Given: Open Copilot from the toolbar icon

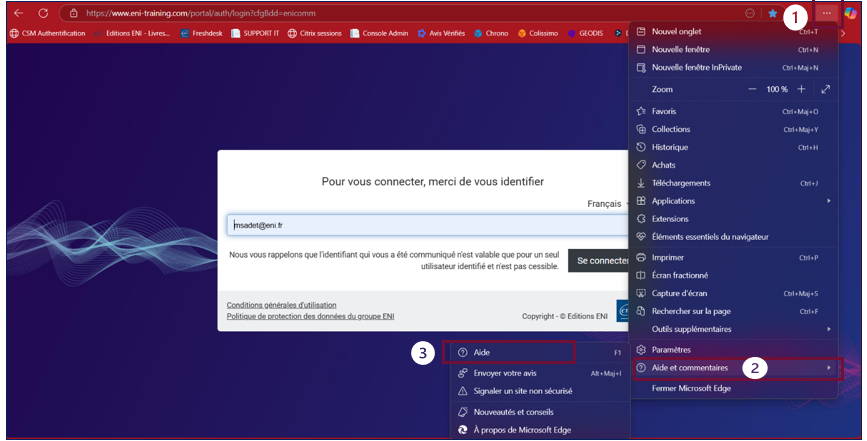Looking at the screenshot, I should [850, 13].
